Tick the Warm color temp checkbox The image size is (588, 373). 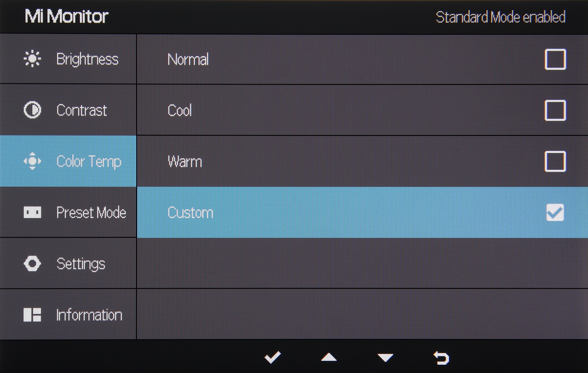[555, 161]
